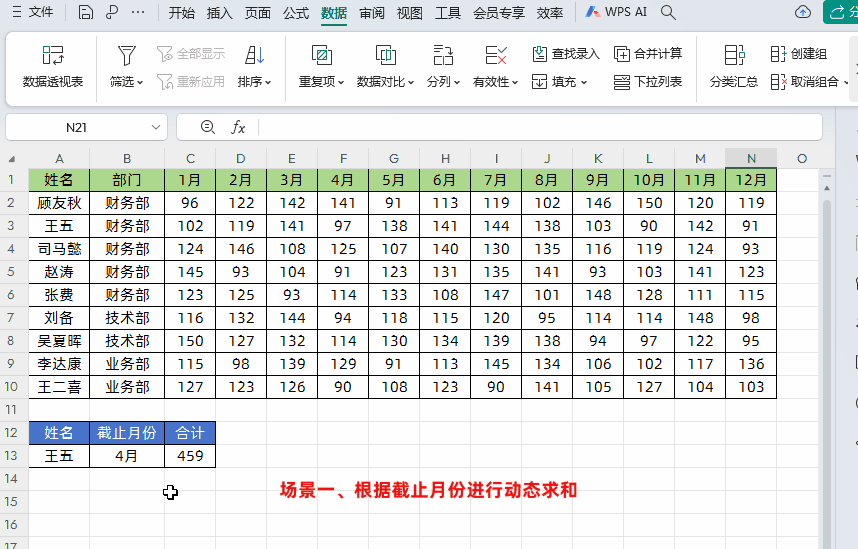
Task: Click the 数据透视表 (PivotTable) icon
Action: [53, 56]
